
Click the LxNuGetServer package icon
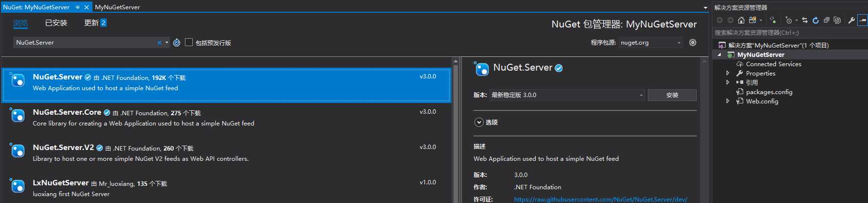pyautogui.click(x=17, y=186)
